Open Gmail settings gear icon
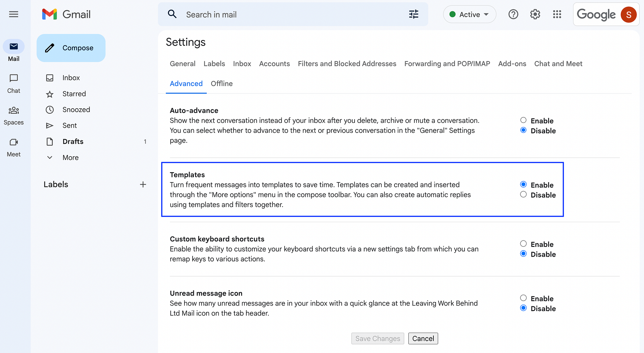The image size is (644, 353). pos(535,15)
